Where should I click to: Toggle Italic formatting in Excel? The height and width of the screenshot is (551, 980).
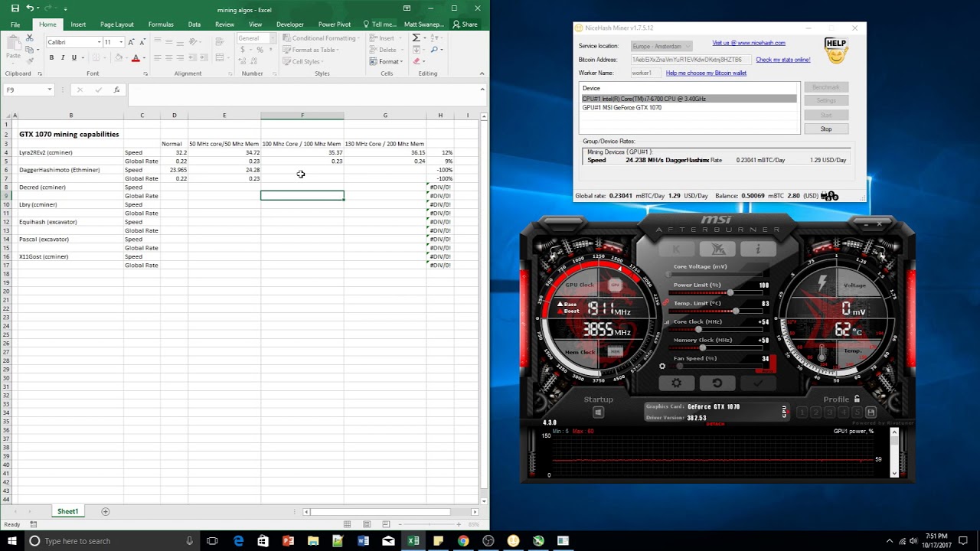tap(63, 57)
